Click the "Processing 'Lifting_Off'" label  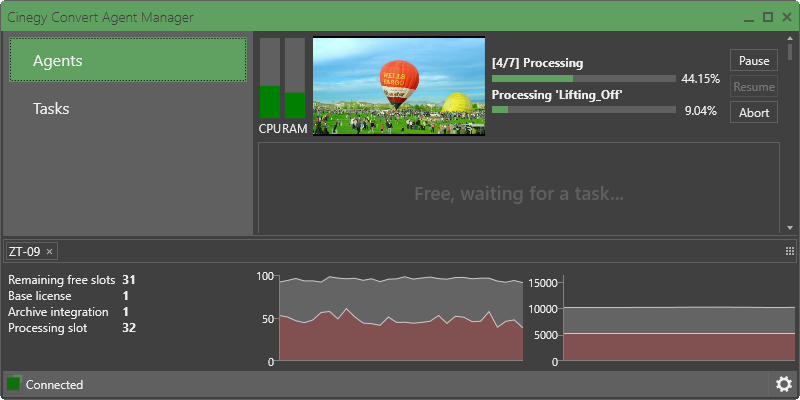(557, 95)
